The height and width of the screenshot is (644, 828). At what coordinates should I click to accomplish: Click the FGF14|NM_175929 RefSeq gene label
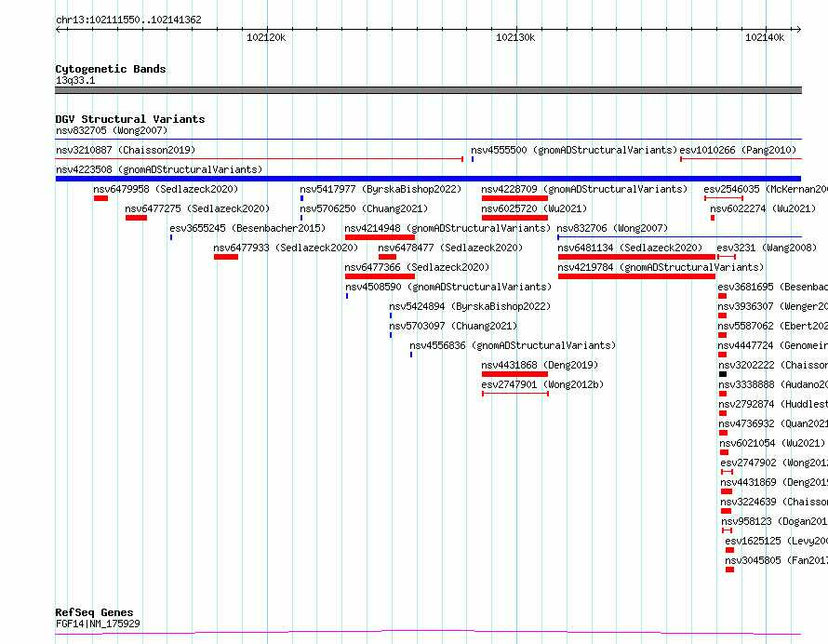[98, 624]
